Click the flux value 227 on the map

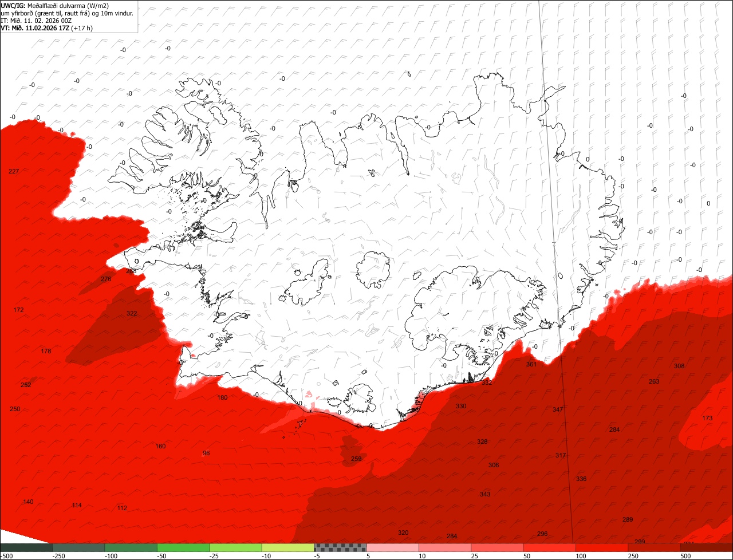[14, 171]
